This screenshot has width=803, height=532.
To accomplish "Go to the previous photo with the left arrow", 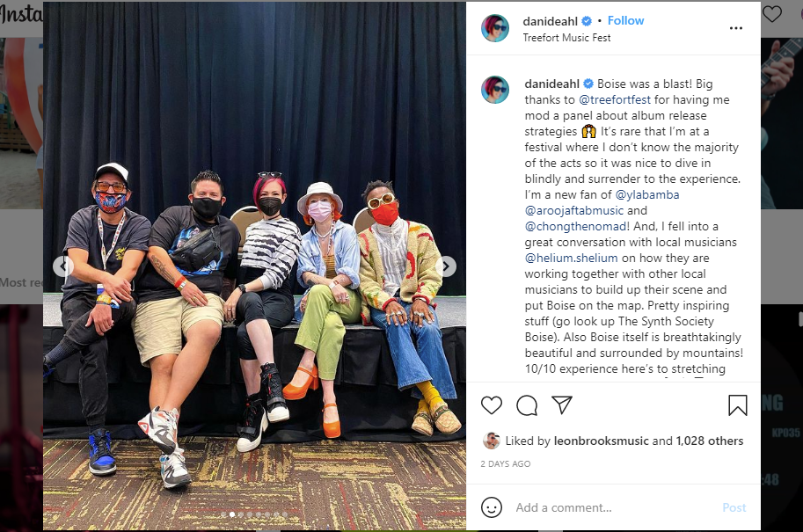I will 63,266.
